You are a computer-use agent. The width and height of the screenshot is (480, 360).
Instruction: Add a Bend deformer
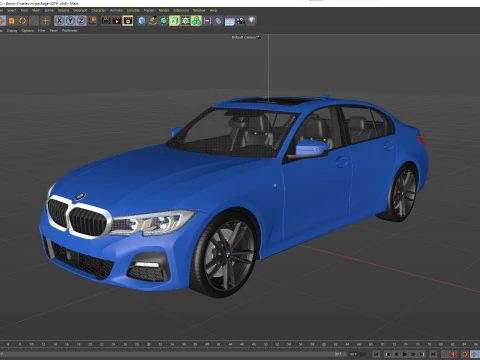218,21
